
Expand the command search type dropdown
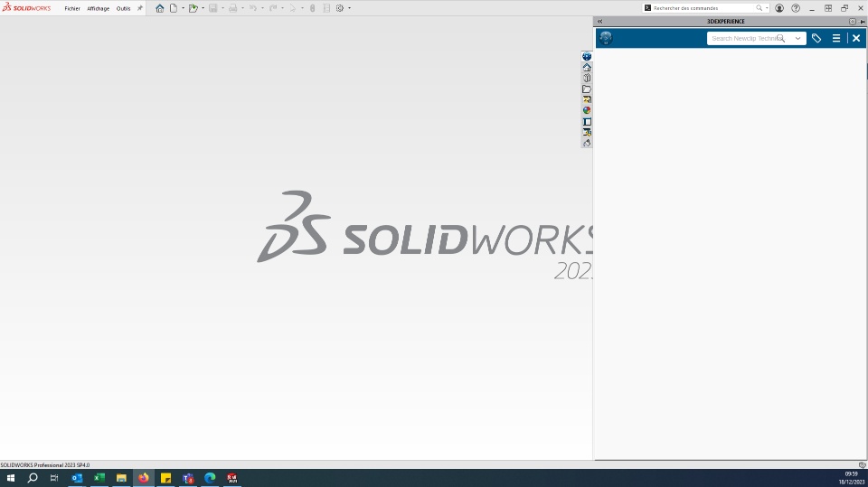(767, 8)
